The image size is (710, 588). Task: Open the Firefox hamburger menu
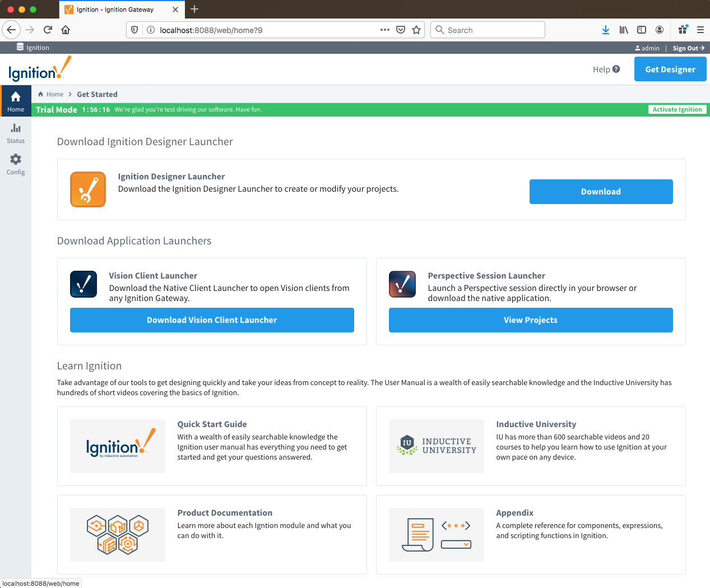(x=700, y=30)
